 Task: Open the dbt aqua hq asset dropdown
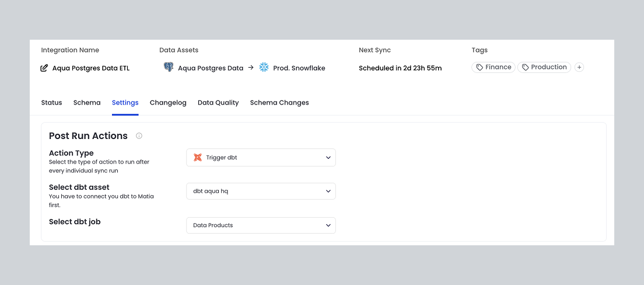[261, 192]
